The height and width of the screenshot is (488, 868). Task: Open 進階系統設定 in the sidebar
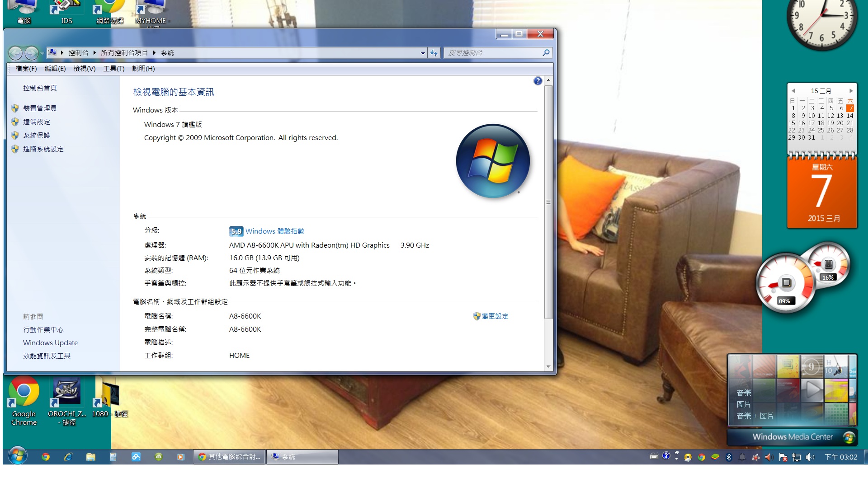(x=43, y=149)
